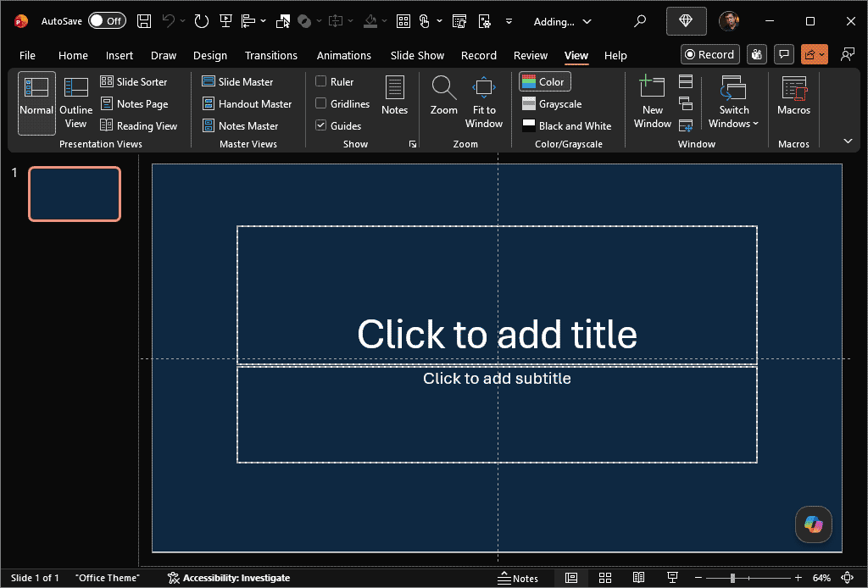Viewport: 868px width, 588px height.
Task: Click the slide sorter grid icon in quick access toolbar
Action: click(403, 21)
